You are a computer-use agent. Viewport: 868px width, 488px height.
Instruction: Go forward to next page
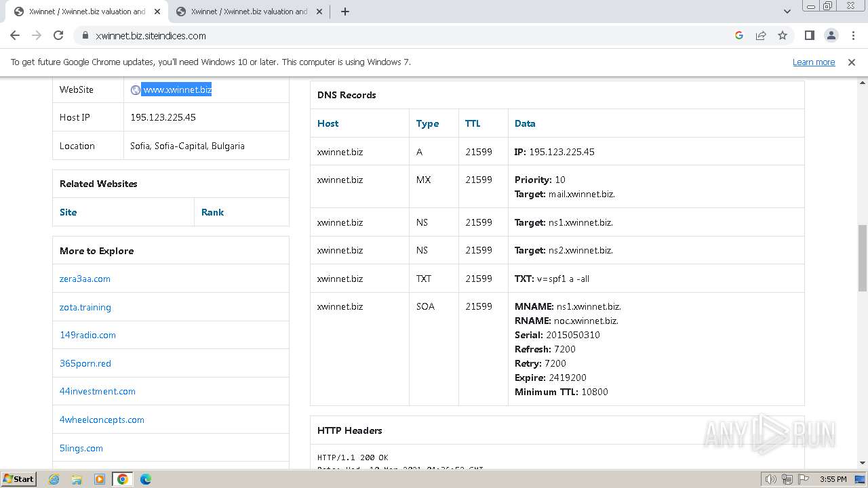coord(37,35)
